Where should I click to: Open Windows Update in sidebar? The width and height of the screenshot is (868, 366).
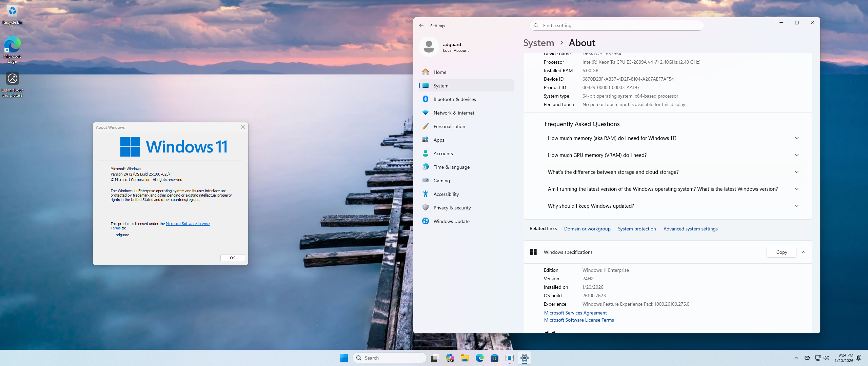tap(451, 221)
